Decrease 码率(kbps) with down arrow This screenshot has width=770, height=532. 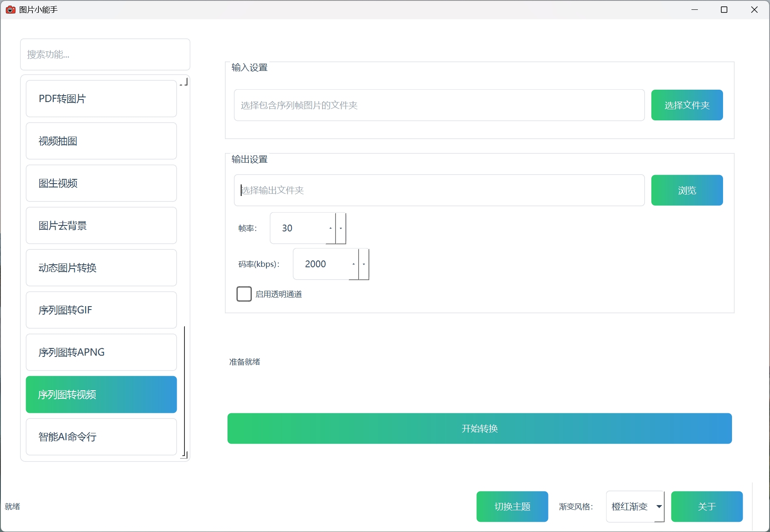pos(364,264)
